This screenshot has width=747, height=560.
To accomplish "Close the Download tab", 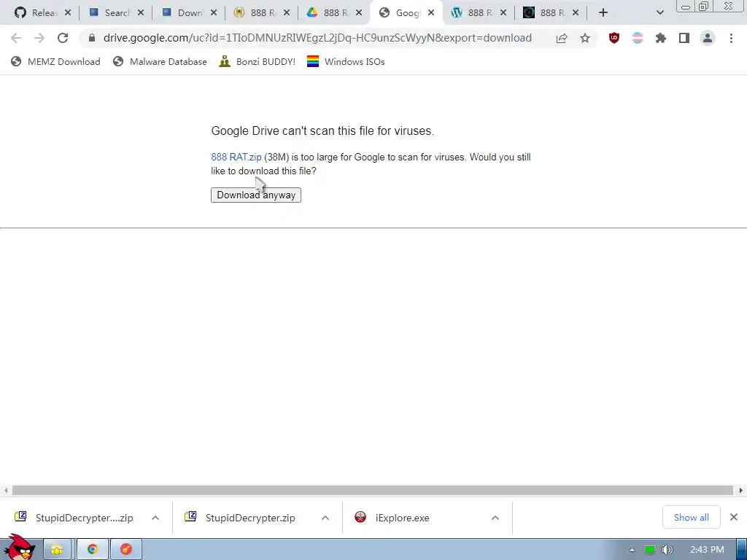I will coord(214,13).
